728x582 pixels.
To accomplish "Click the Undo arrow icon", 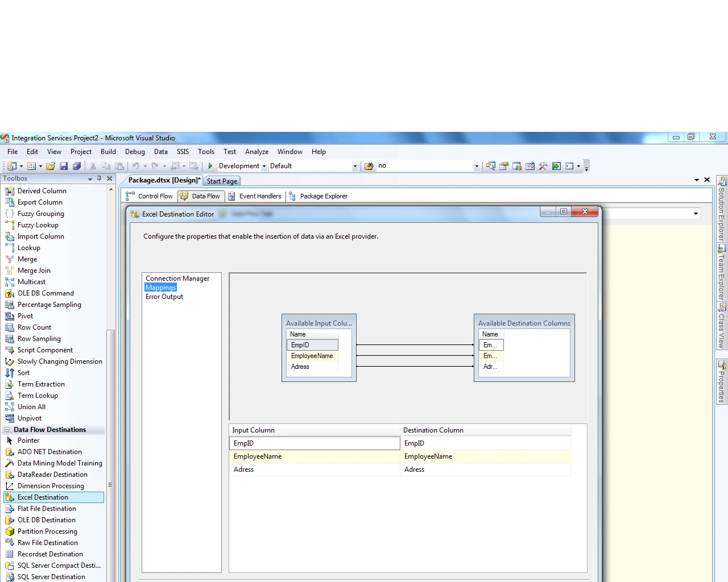I will pyautogui.click(x=136, y=166).
